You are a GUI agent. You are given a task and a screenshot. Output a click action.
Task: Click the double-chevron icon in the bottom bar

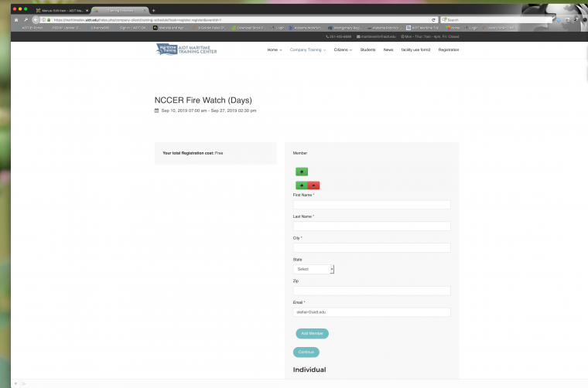[x=23, y=383]
